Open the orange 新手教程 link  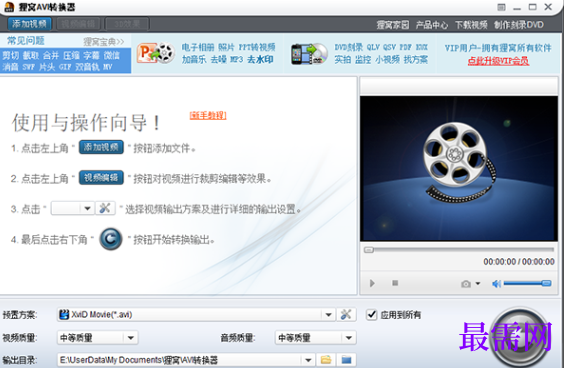pos(208,115)
